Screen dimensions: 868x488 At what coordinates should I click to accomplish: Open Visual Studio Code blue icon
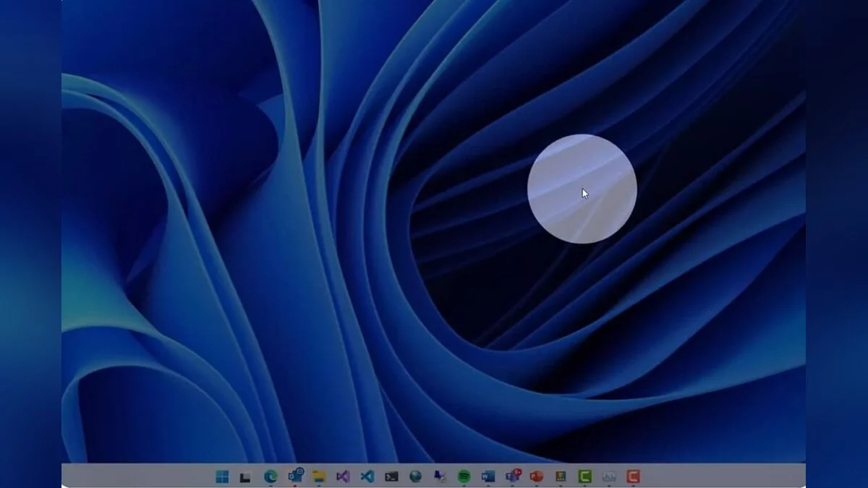(367, 476)
